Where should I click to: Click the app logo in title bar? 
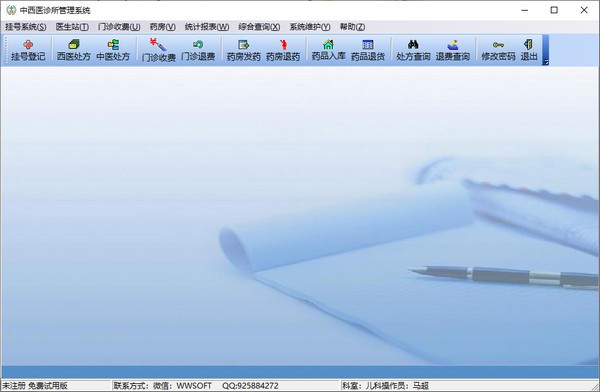11,10
